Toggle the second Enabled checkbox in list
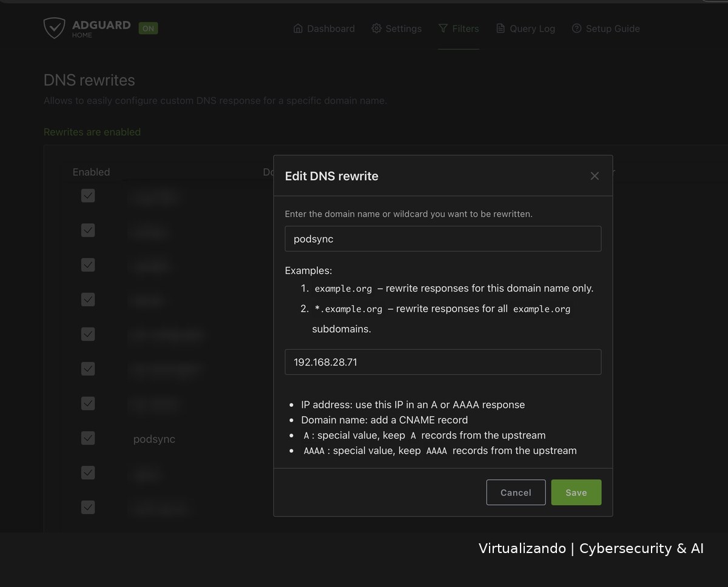The image size is (728, 587). tap(88, 230)
